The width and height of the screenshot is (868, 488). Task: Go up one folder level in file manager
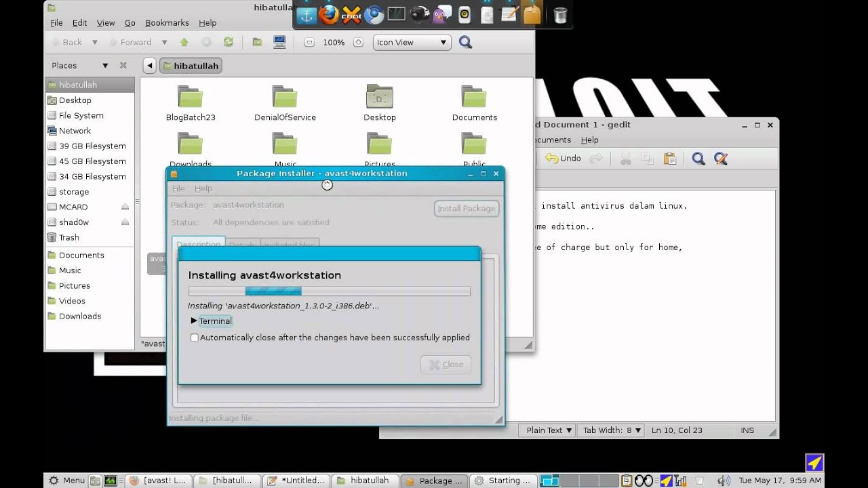184,42
